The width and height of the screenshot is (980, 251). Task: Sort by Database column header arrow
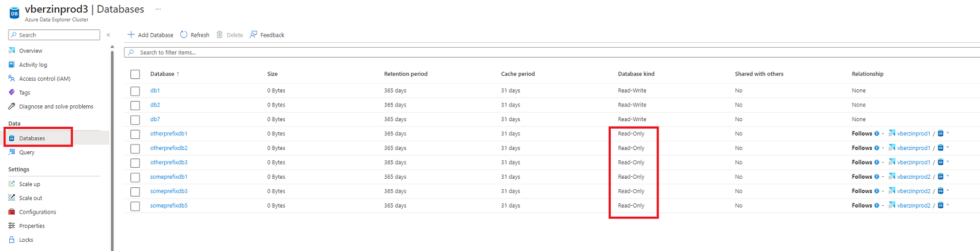pos(178,74)
